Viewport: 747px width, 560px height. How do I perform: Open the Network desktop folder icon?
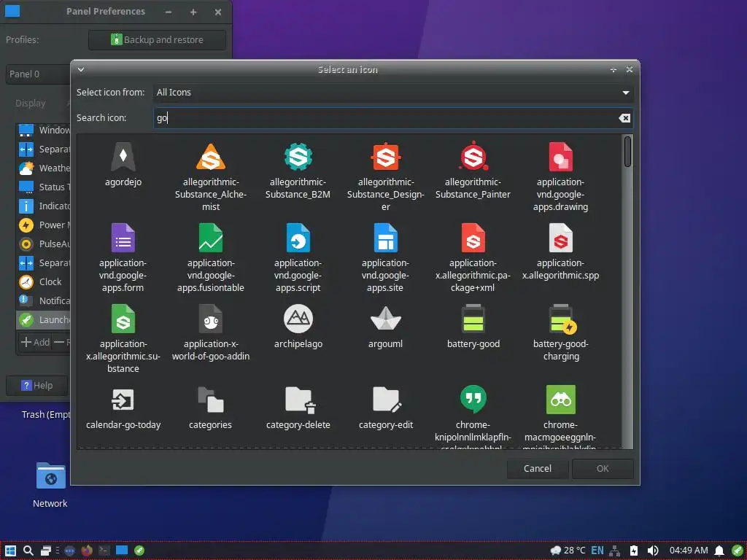point(50,485)
